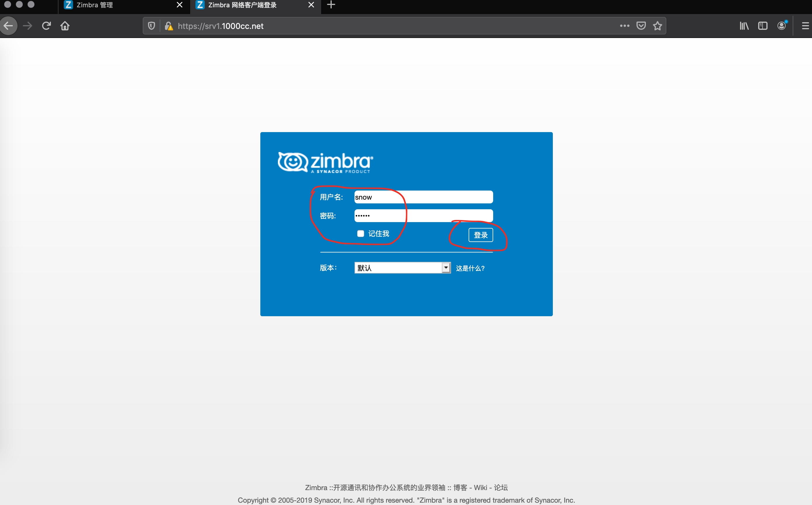The width and height of the screenshot is (812, 505).
Task: Open Firefox account icon
Action: [x=782, y=26]
